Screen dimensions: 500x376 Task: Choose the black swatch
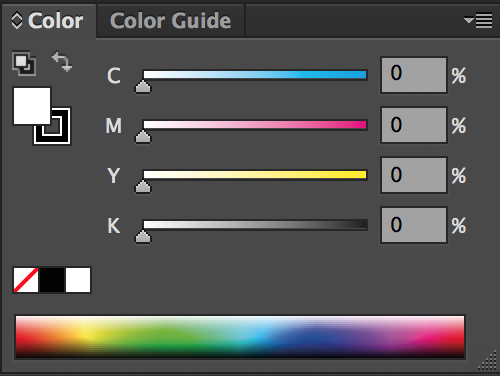[x=52, y=280]
